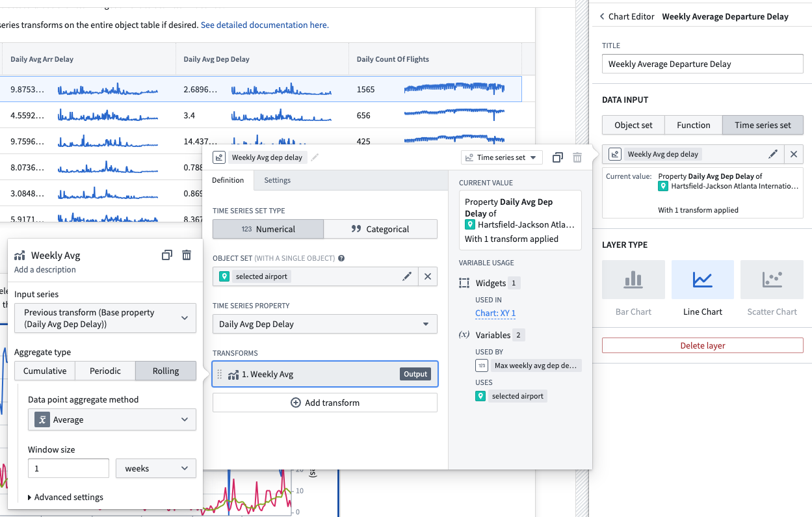Click the Output badge on Weekly Avg
812x517 pixels.
coord(415,374)
